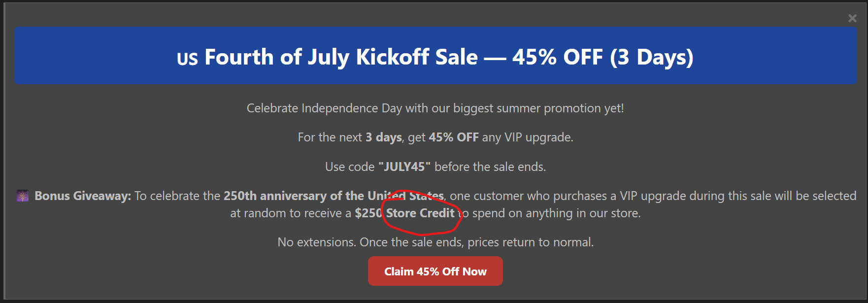Click 'any VIP upgrade' text
This screenshot has height=303, width=868.
pyautogui.click(x=528, y=137)
